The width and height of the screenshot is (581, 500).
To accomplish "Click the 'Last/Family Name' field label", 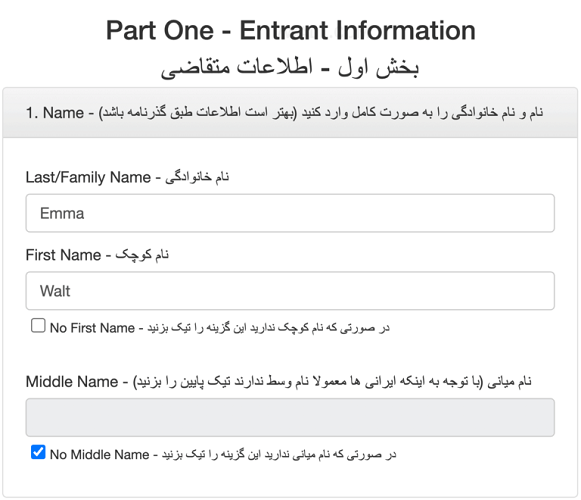I will coord(88,177).
